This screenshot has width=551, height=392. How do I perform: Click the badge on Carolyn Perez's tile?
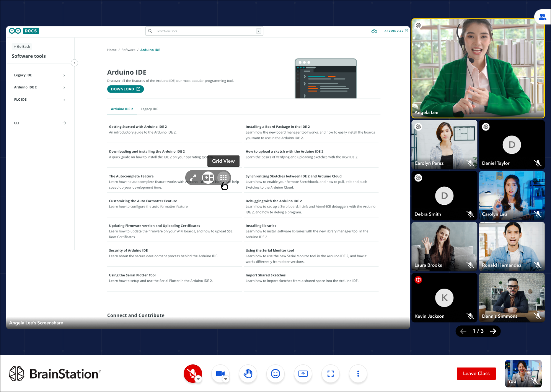(418, 127)
